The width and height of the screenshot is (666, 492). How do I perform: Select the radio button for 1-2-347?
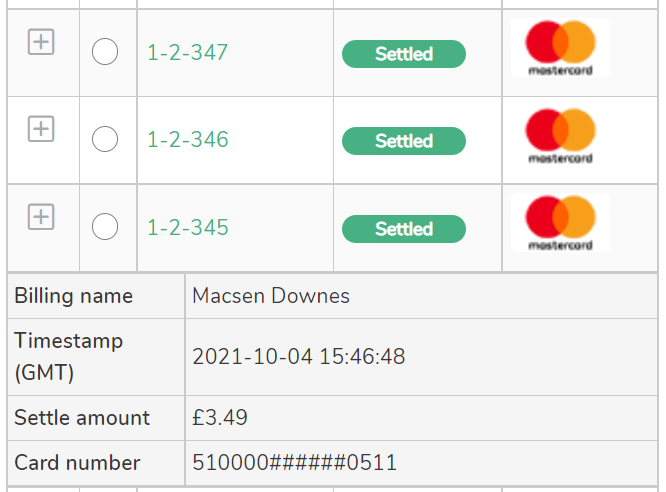[x=105, y=51]
